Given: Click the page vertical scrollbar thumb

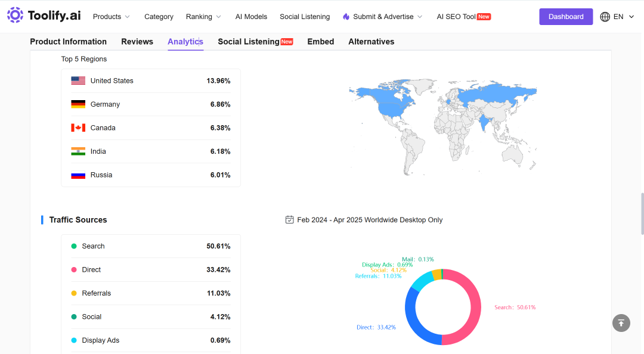Looking at the screenshot, I should point(642,213).
